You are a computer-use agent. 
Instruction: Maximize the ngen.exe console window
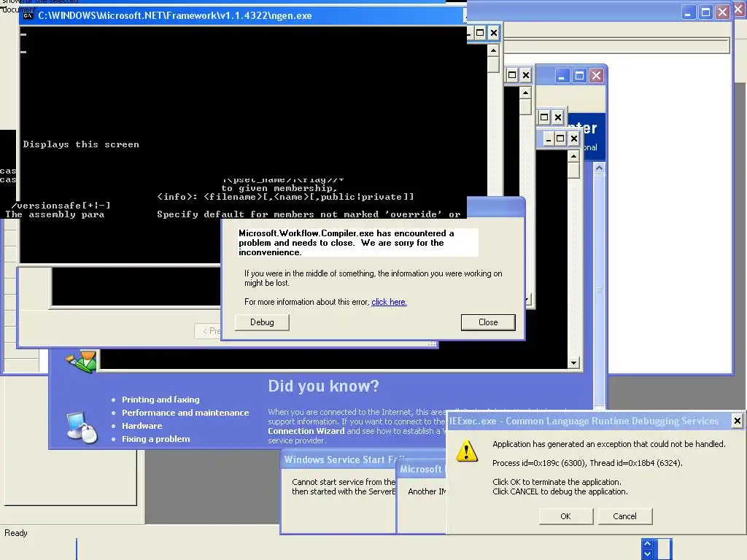pyautogui.click(x=480, y=33)
